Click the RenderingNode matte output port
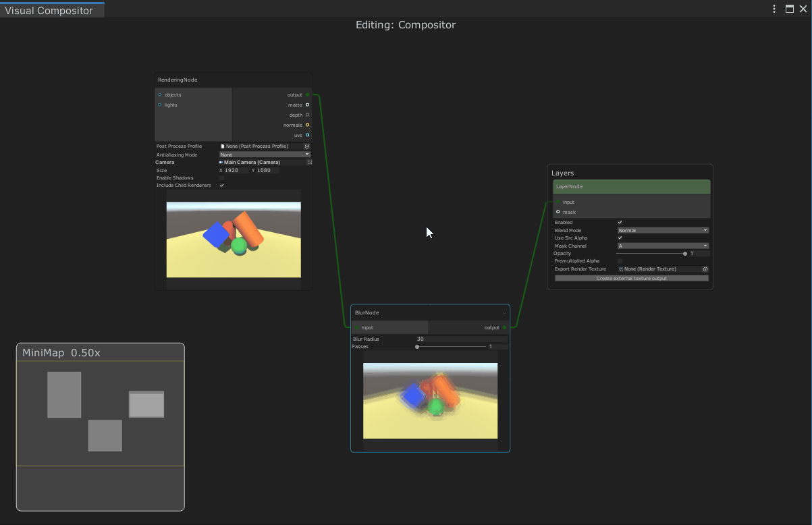Screen dimensions: 812x525 (x=307, y=105)
